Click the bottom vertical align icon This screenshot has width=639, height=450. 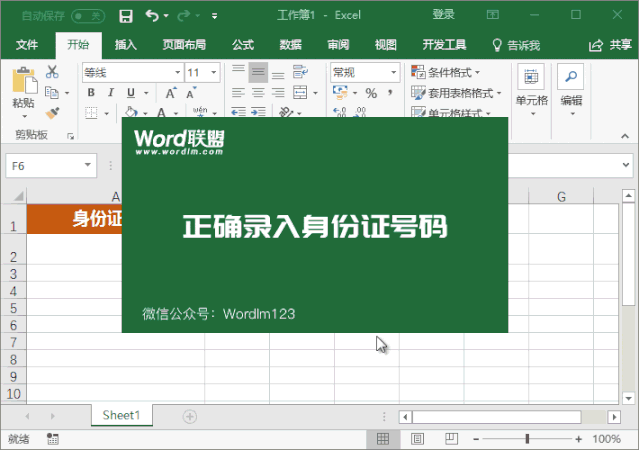click(x=278, y=75)
